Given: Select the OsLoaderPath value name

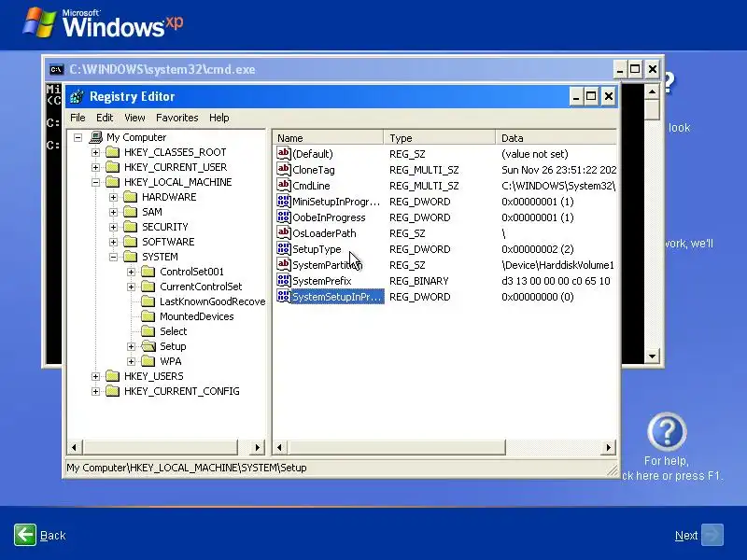Looking at the screenshot, I should [324, 233].
